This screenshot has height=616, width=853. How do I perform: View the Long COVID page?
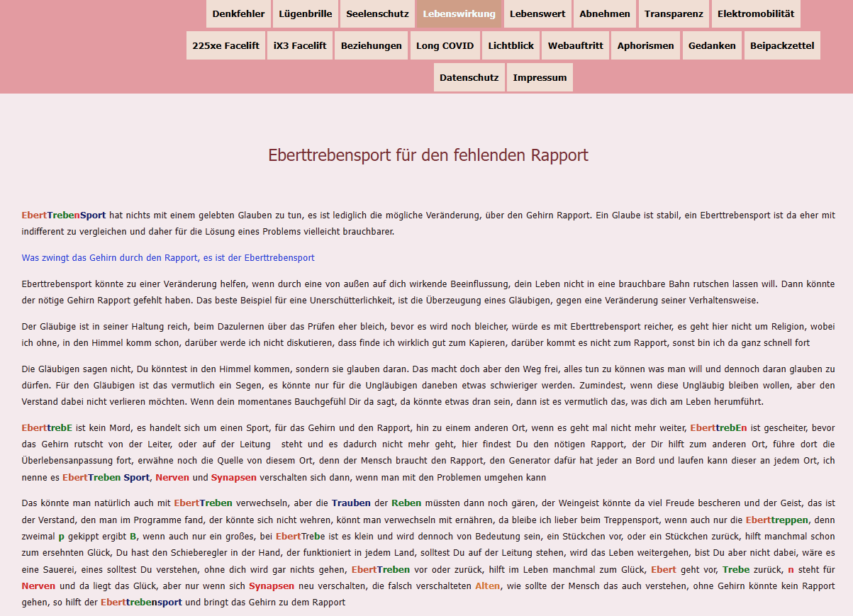click(445, 45)
